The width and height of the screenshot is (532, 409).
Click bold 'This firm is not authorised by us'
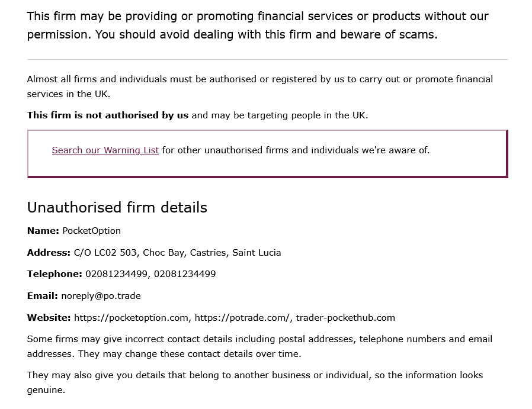click(107, 115)
